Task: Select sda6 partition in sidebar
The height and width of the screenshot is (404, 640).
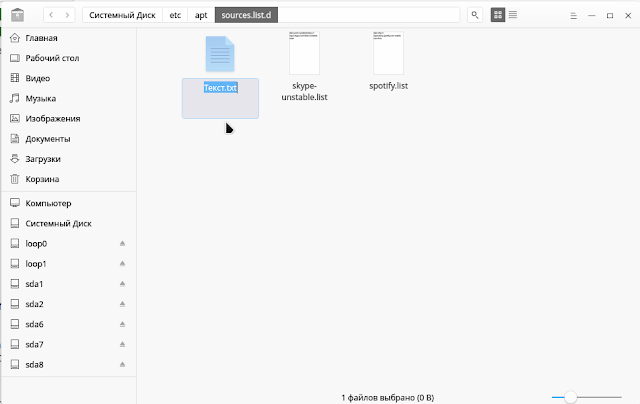Action: click(69, 324)
